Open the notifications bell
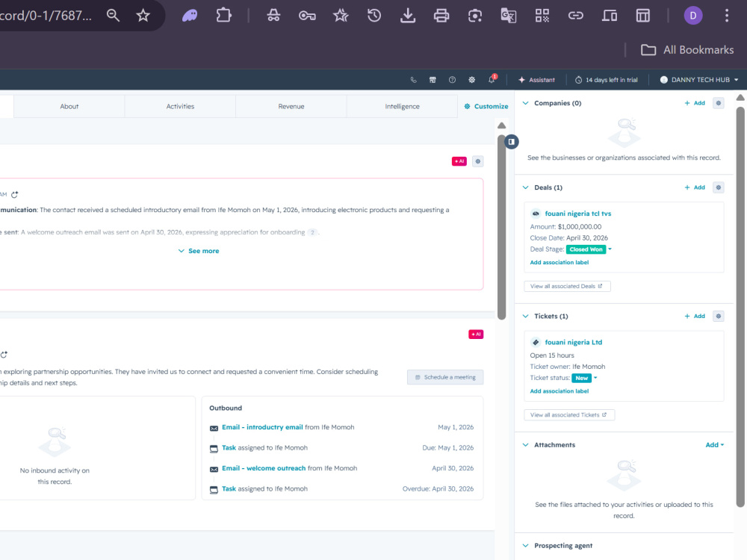 coord(492,80)
